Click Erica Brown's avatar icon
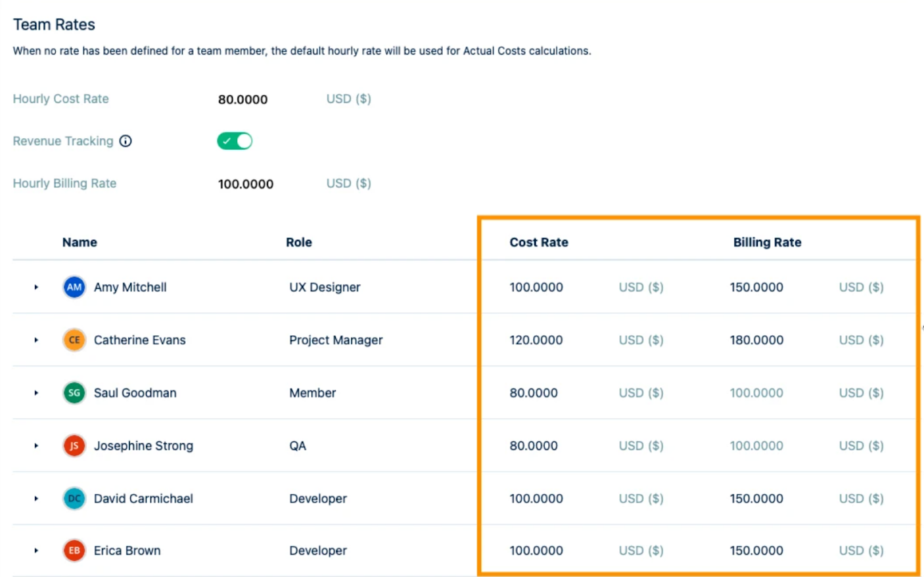Screen dimensions: 924x577 click(x=74, y=551)
